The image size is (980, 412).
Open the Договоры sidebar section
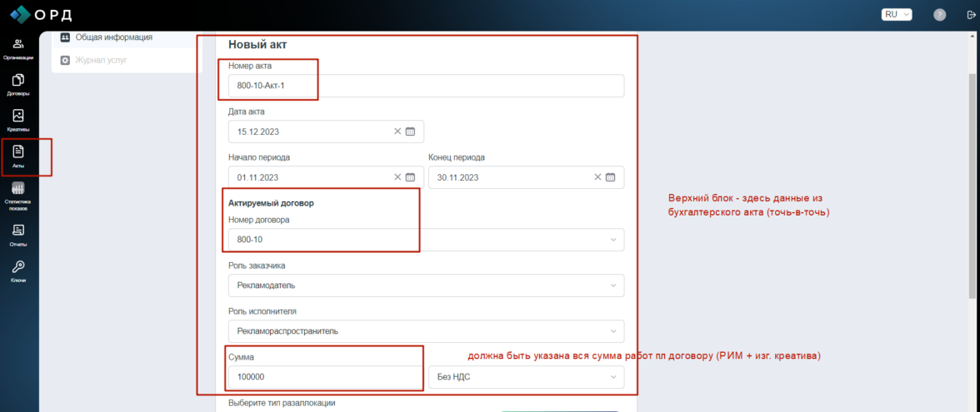point(18,85)
